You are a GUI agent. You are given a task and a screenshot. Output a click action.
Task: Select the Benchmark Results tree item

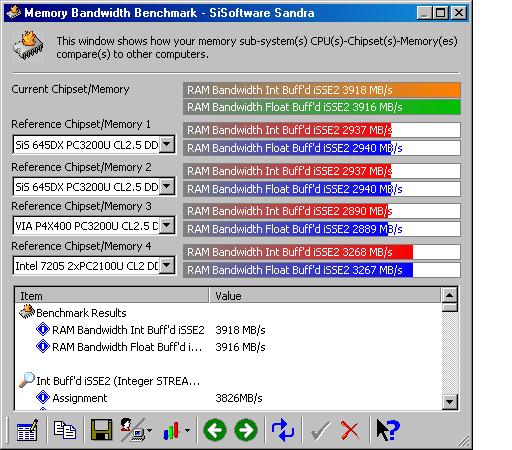coord(81,313)
